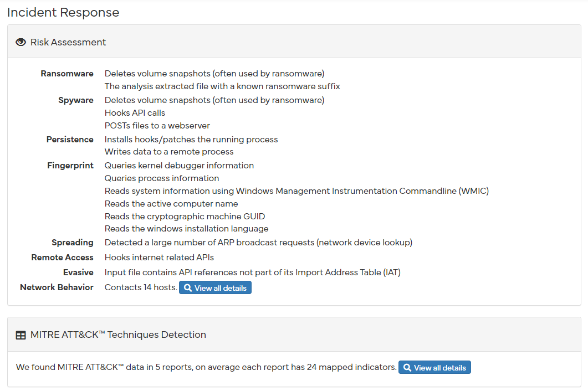Click the Fingerprint category label
Screen dimensions: 588x391
tap(70, 166)
